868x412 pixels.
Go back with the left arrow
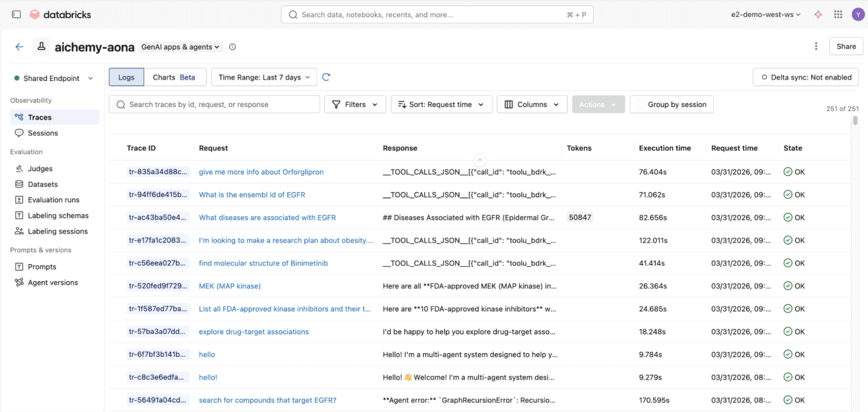click(19, 47)
